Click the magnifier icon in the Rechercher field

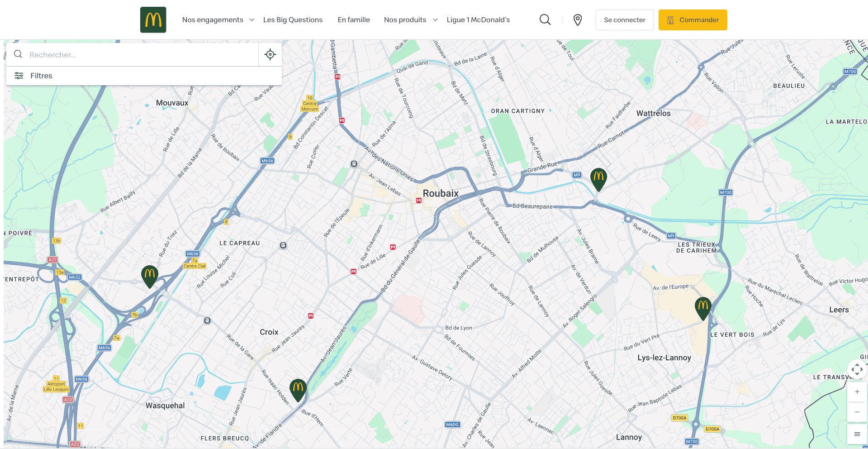point(18,54)
